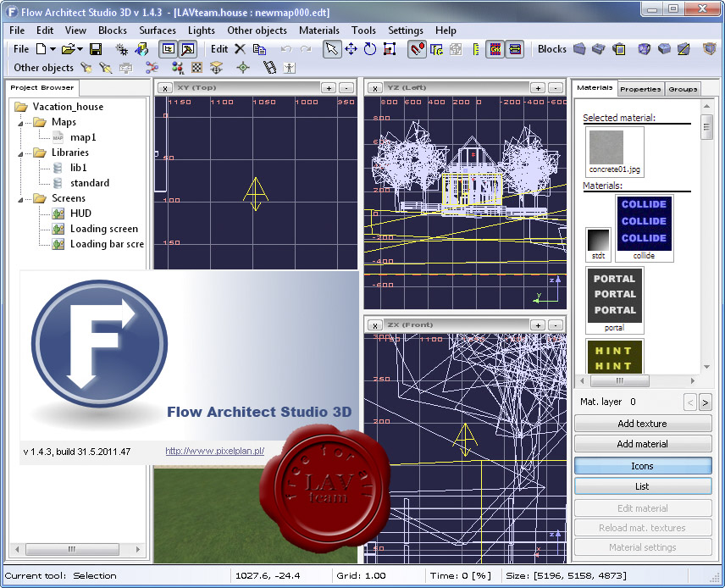Add the open box block icon

coord(599,48)
